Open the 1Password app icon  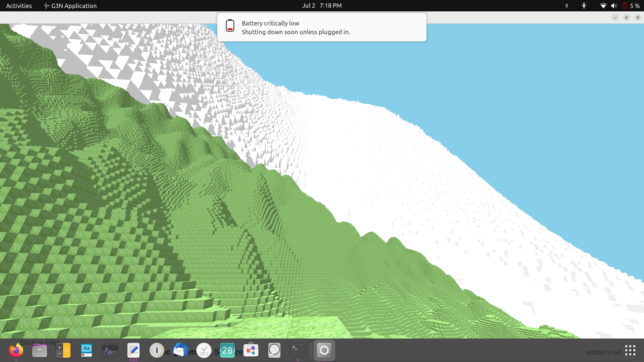157,351
